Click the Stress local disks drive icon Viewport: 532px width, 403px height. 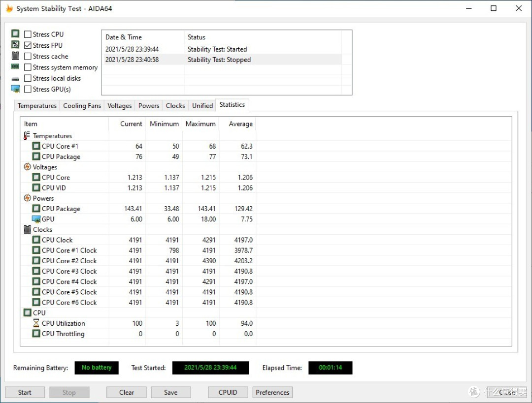[x=15, y=79]
